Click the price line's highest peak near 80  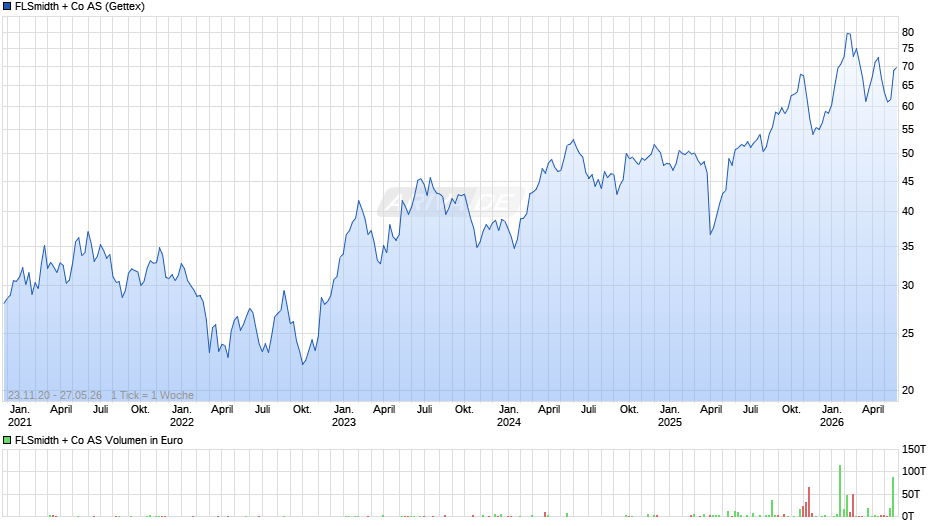point(848,34)
